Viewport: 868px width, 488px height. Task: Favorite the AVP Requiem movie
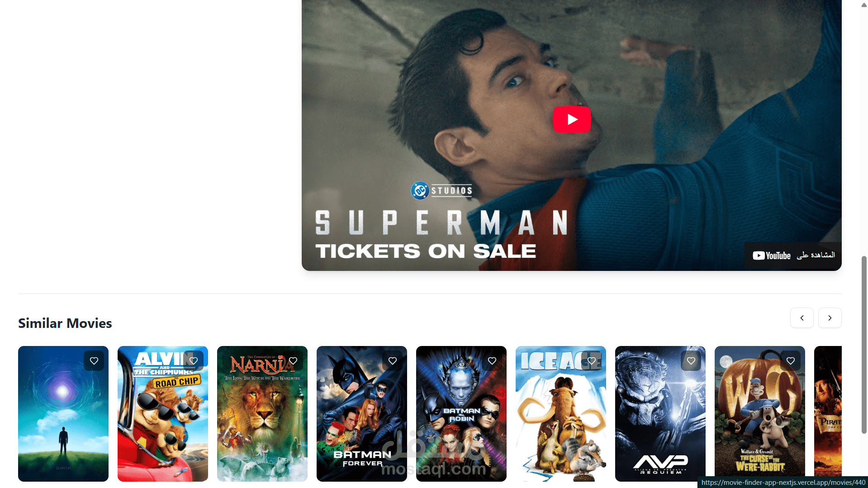coord(691,361)
